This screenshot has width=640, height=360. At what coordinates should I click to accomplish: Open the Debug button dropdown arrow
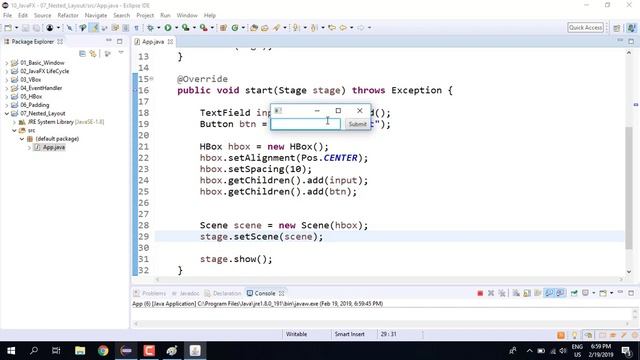tap(158, 28)
